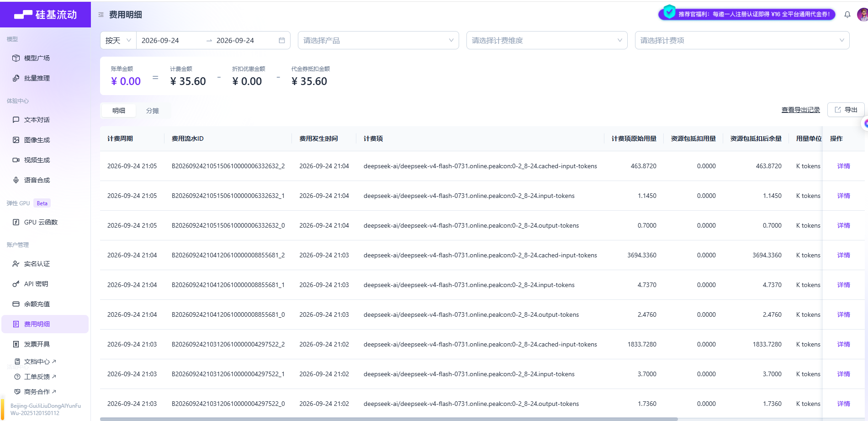Collapse sidebar using the menu fold icon
868x421 pixels.
point(101,15)
